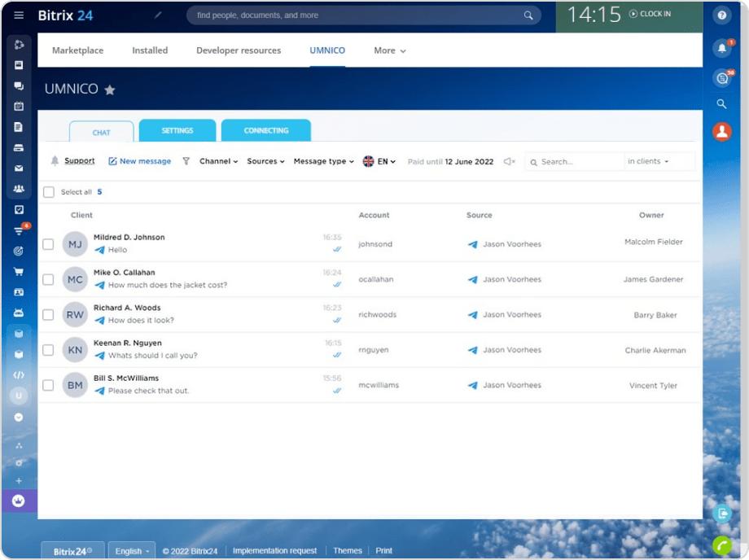Open the live chat bubble icon bottom right
Screen dimensions: 749x560
(x=722, y=514)
